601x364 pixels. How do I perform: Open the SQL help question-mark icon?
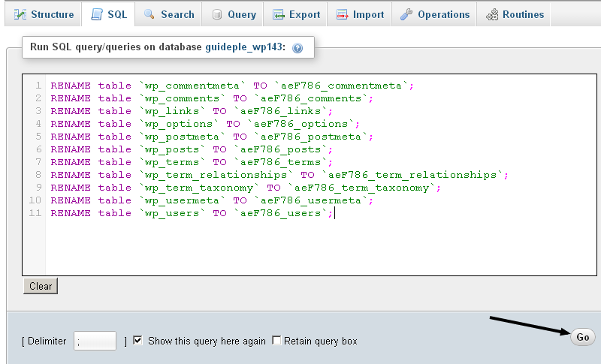pos(297,48)
